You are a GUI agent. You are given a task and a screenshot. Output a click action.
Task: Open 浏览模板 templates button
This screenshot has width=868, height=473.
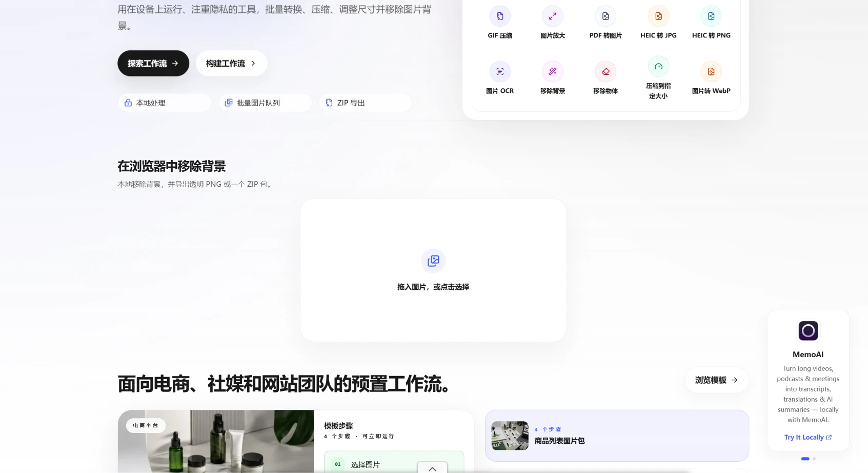click(x=717, y=380)
